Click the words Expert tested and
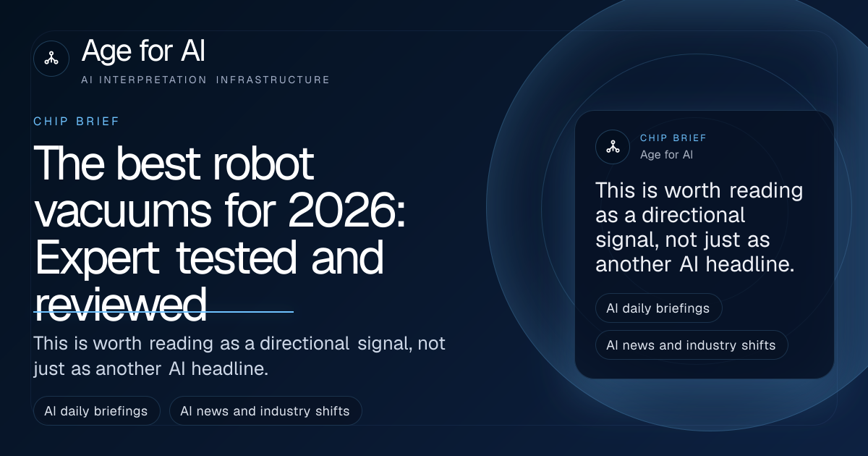The height and width of the screenshot is (456, 868). click(209, 258)
